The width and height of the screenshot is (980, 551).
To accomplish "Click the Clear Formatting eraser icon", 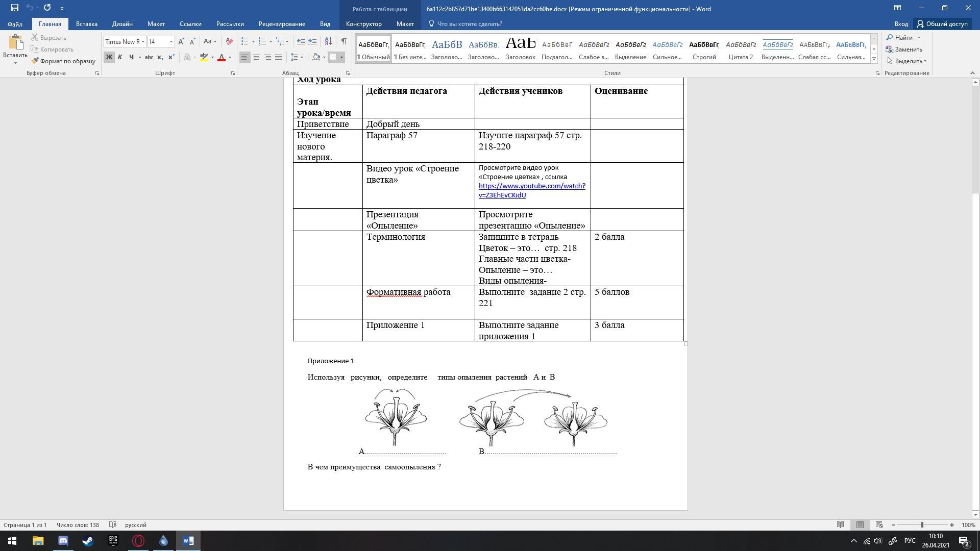I will 229,42.
